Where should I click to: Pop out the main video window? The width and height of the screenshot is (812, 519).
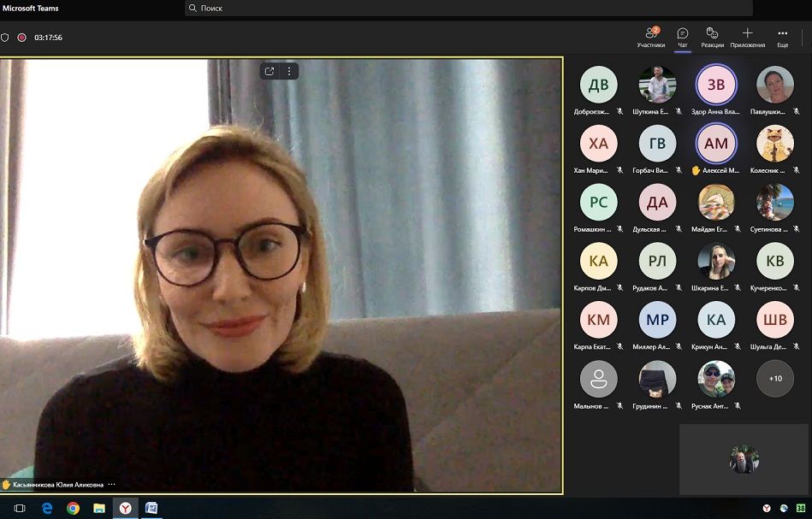[270, 71]
